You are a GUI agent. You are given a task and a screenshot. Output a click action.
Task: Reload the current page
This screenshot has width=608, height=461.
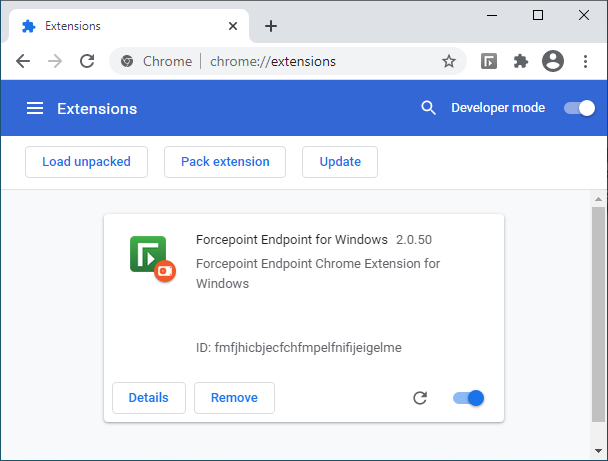(x=87, y=61)
